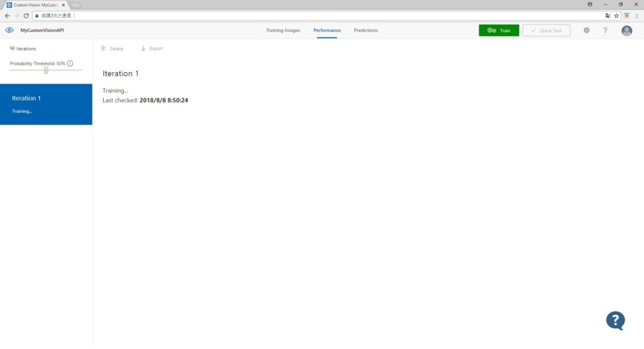
Task: Click the red browser extension icon
Action: point(627,16)
